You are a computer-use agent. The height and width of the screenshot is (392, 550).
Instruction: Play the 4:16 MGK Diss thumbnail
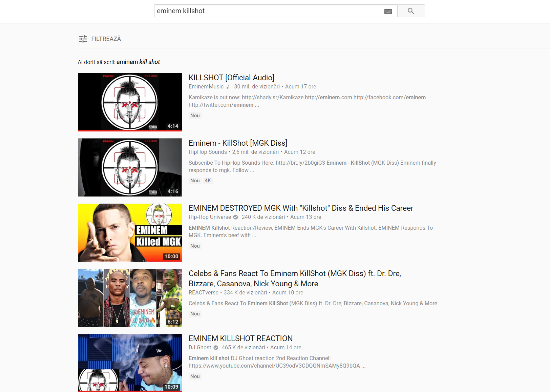[x=130, y=167]
